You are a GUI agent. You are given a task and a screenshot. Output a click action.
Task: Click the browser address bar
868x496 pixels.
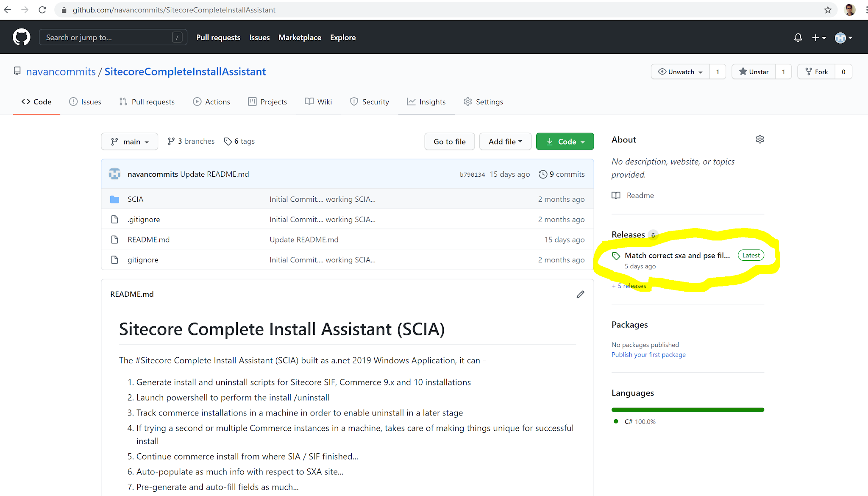[x=445, y=10]
